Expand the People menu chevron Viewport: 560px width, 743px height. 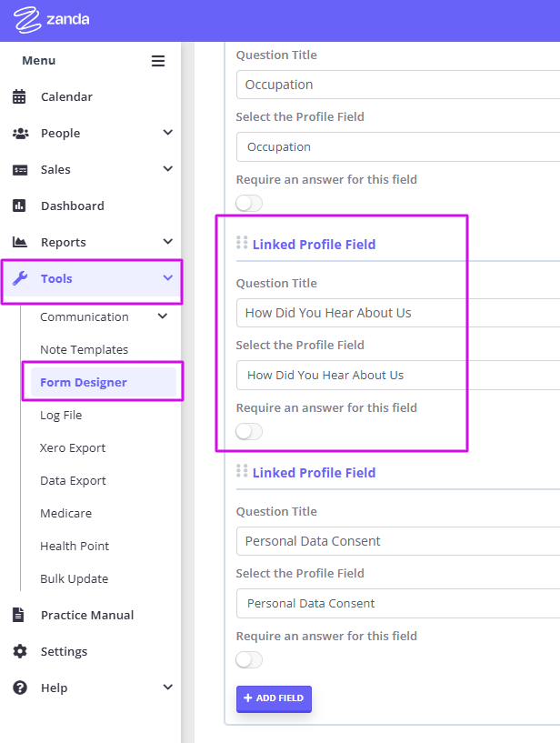click(167, 133)
